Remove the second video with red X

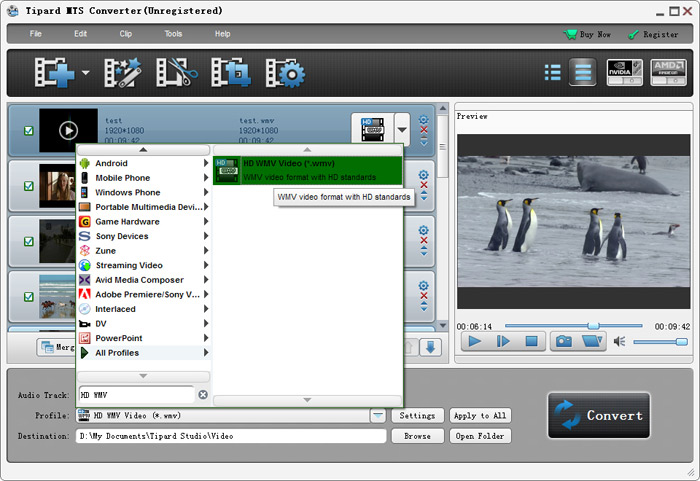(424, 185)
